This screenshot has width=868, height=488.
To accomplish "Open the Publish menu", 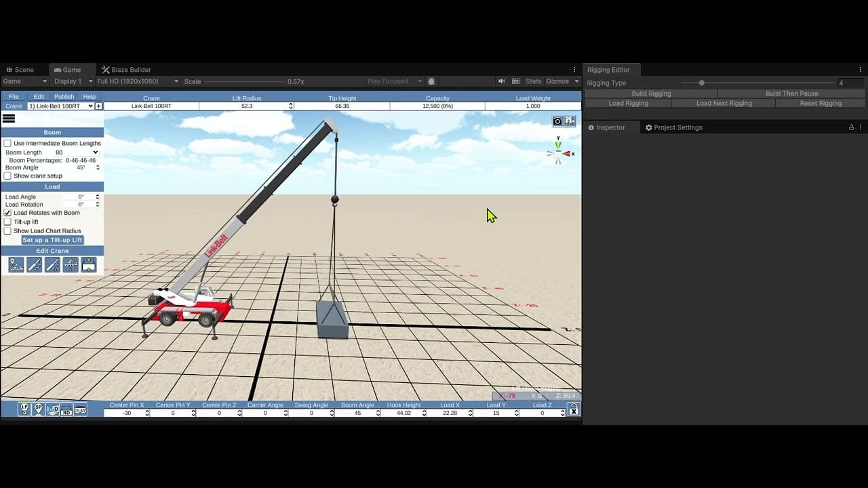I will click(64, 97).
